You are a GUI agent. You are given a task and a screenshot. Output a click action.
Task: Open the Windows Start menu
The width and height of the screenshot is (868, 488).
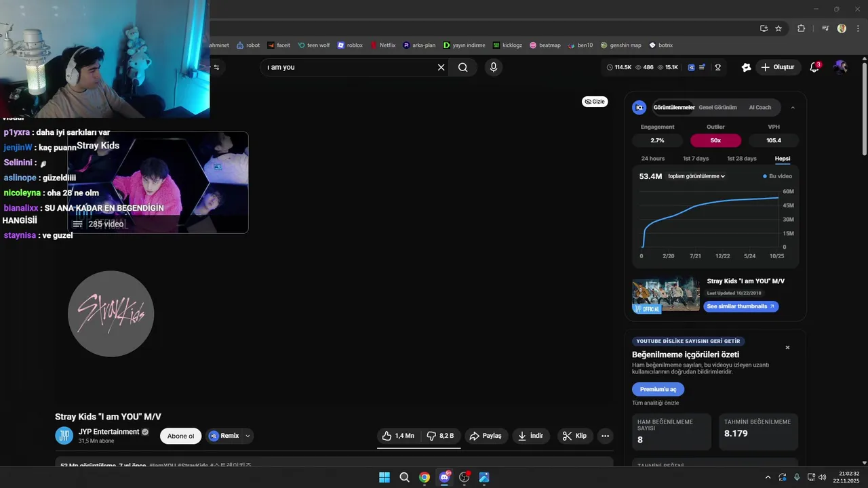pos(384,477)
